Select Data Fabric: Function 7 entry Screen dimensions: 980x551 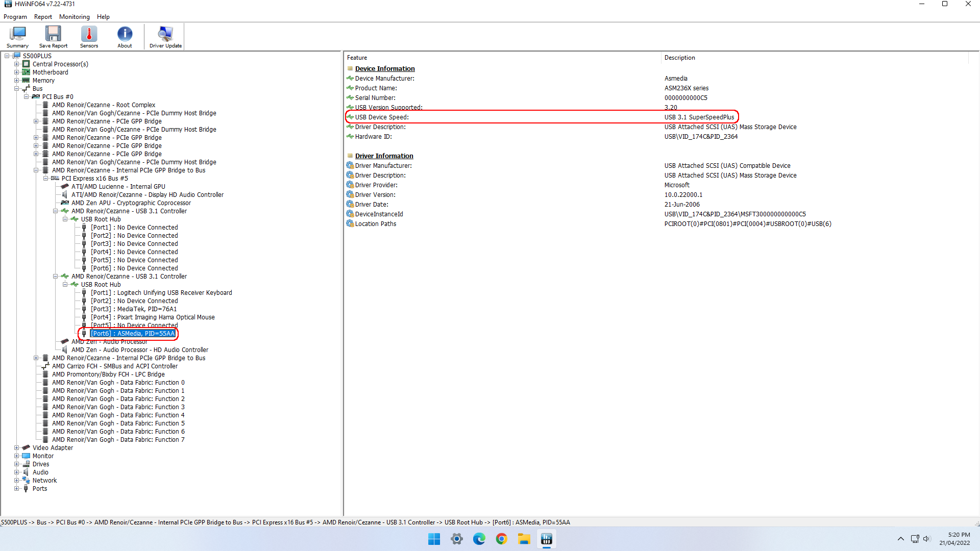[x=118, y=440]
